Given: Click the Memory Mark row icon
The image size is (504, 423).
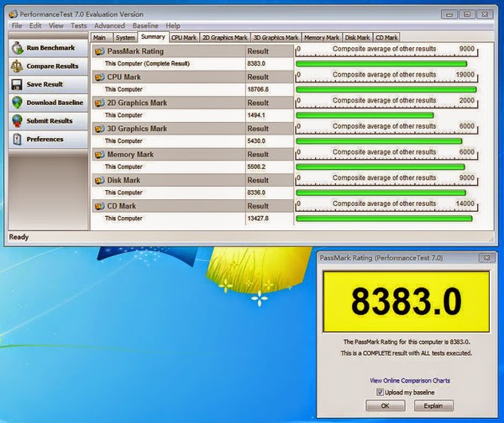Looking at the screenshot, I should pyautogui.click(x=100, y=155).
